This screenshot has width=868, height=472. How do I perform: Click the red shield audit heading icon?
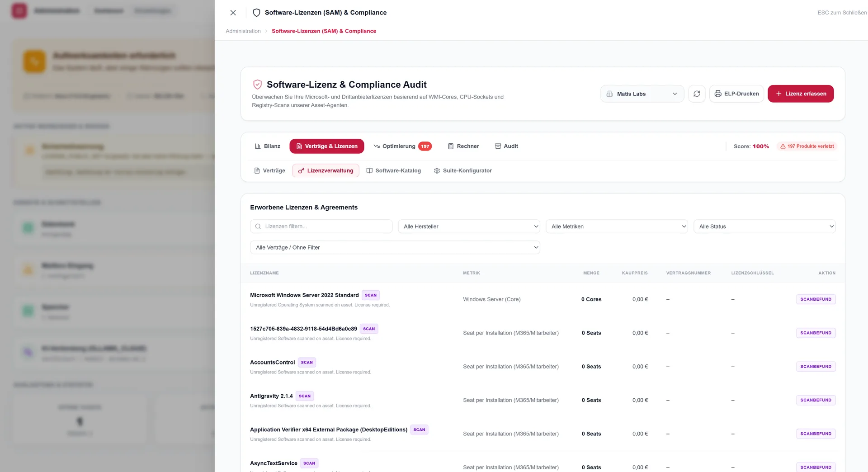(x=257, y=85)
